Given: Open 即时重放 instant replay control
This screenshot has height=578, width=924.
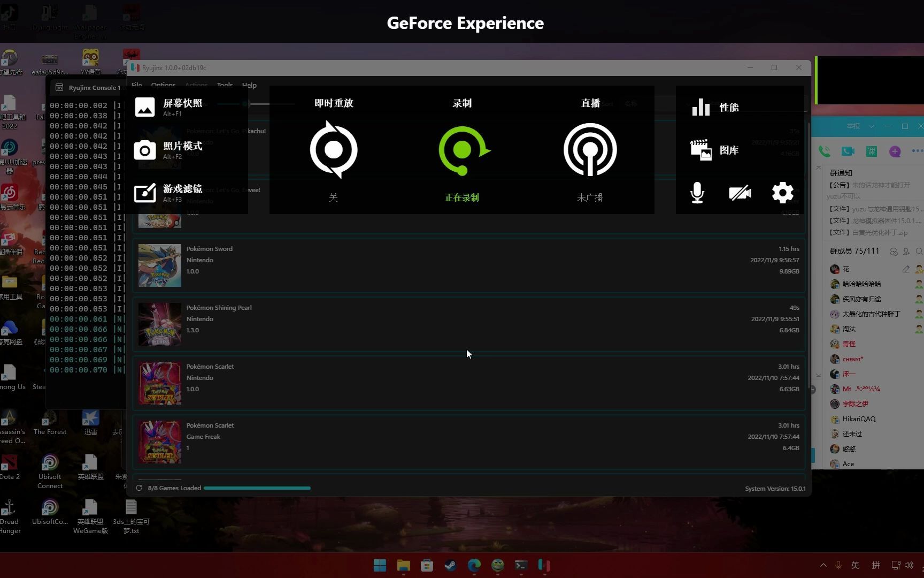Looking at the screenshot, I should tap(334, 150).
